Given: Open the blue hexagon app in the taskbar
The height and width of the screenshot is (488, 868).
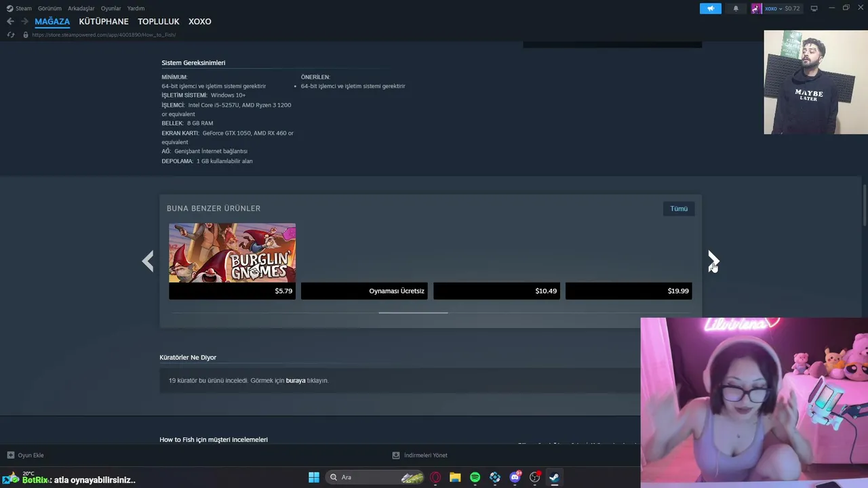Looking at the screenshot, I should [x=495, y=477].
